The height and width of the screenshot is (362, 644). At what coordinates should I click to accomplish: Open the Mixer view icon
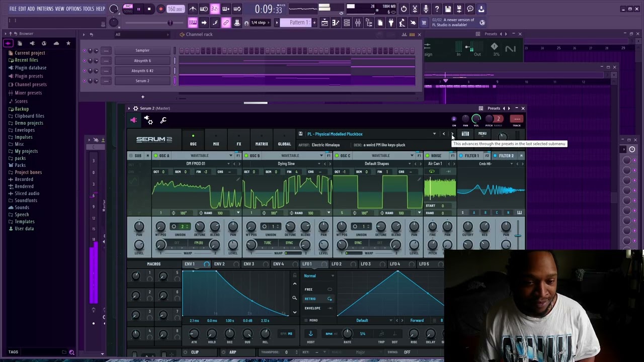click(358, 23)
